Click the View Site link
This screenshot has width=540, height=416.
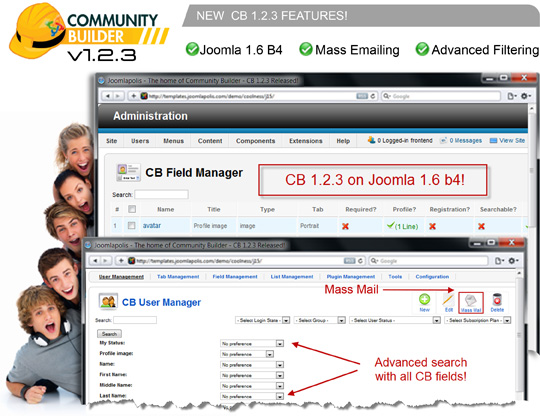[x=508, y=141]
